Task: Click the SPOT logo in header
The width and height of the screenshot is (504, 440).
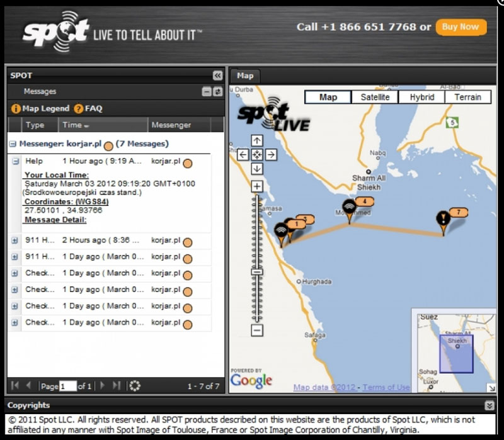Action: pos(56,31)
